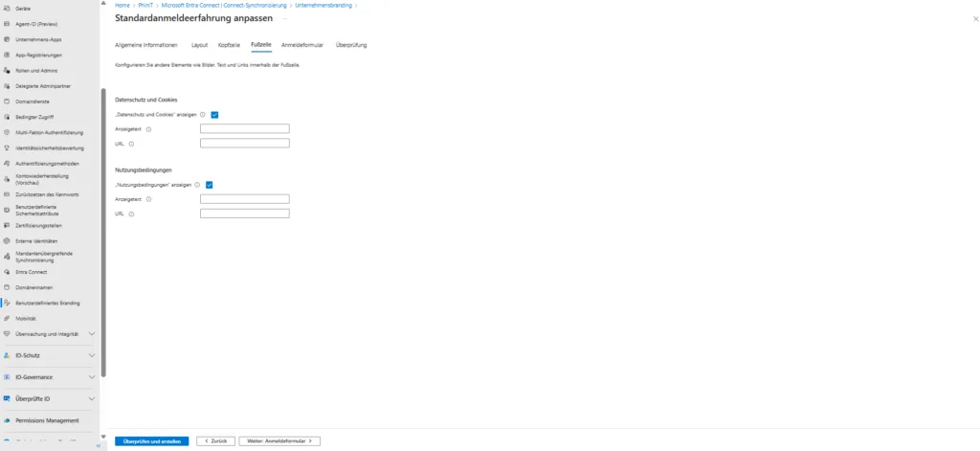Expand the ID-Schutz section
The height and width of the screenshot is (451, 980).
[x=92, y=355]
